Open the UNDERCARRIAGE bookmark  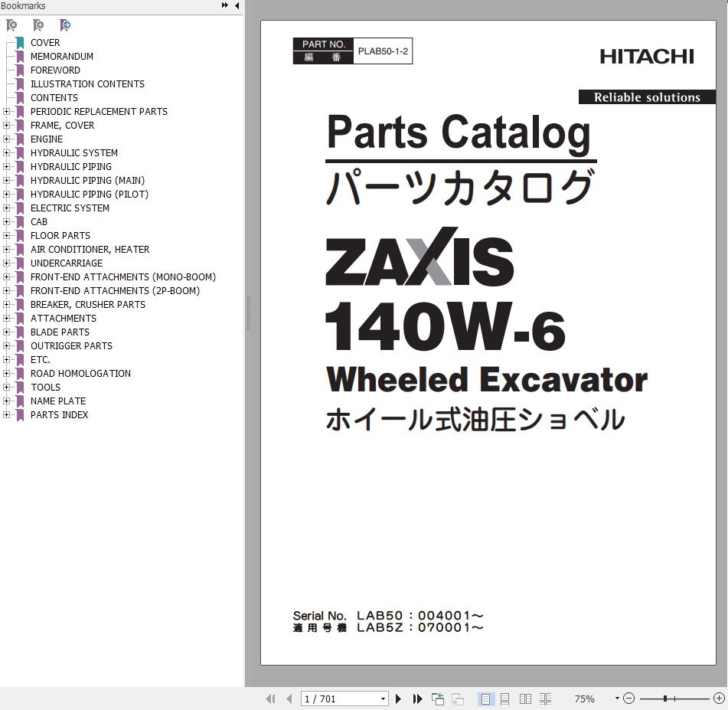[x=67, y=263]
